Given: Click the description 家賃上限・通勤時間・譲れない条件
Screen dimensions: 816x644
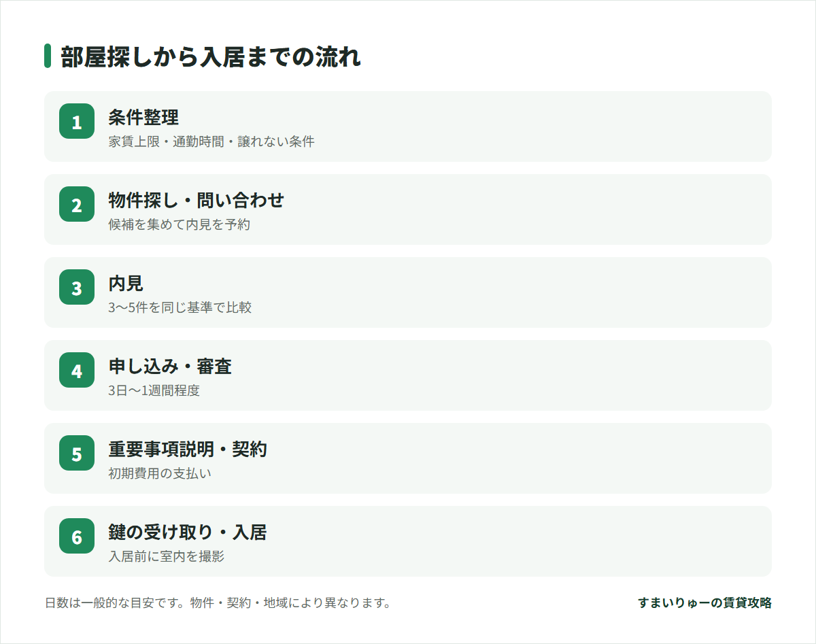Looking at the screenshot, I should tap(211, 142).
